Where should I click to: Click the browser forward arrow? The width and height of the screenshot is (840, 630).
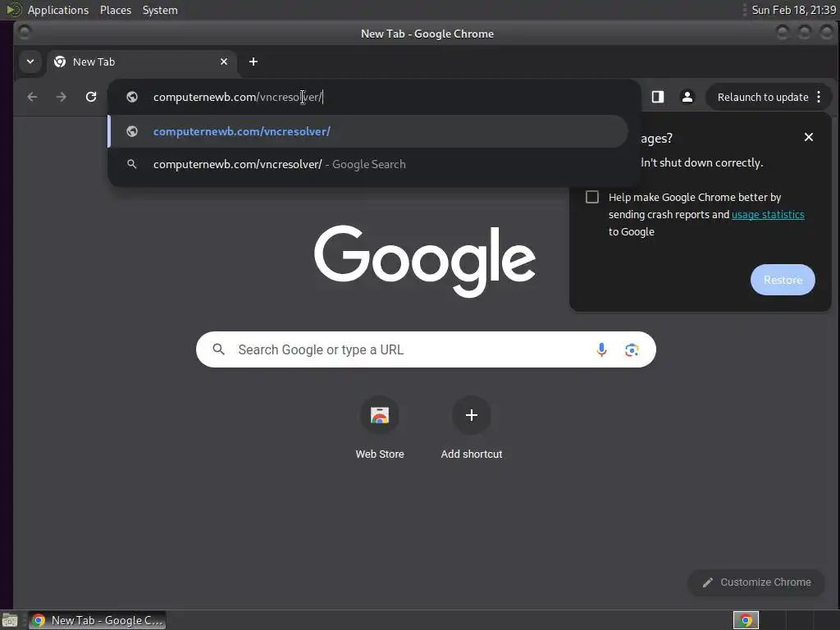(x=62, y=97)
